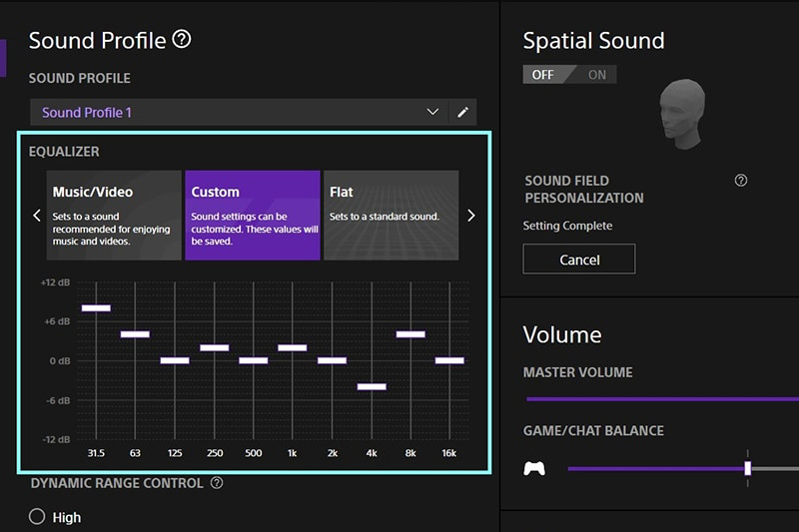Click the 250 Hz equalizer band handle

point(215,347)
